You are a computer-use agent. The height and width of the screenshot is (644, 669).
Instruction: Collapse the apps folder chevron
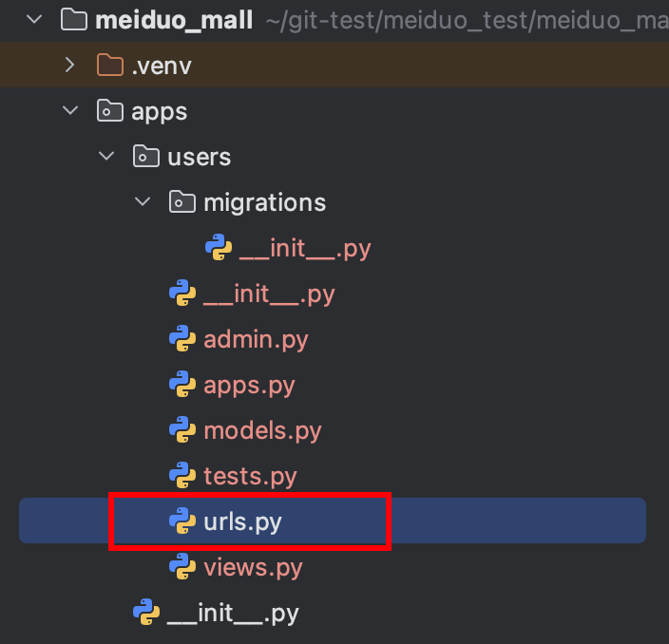pyautogui.click(x=69, y=111)
